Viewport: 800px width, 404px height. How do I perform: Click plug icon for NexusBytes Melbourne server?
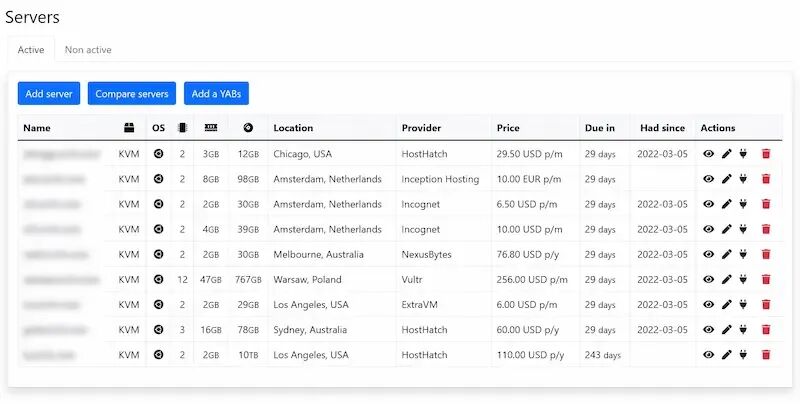pos(743,254)
